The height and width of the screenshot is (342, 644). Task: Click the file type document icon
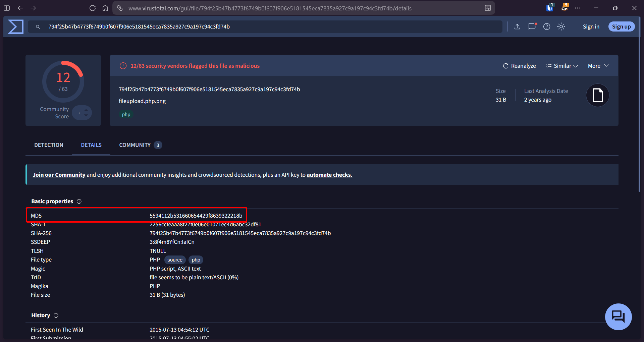coord(597,95)
